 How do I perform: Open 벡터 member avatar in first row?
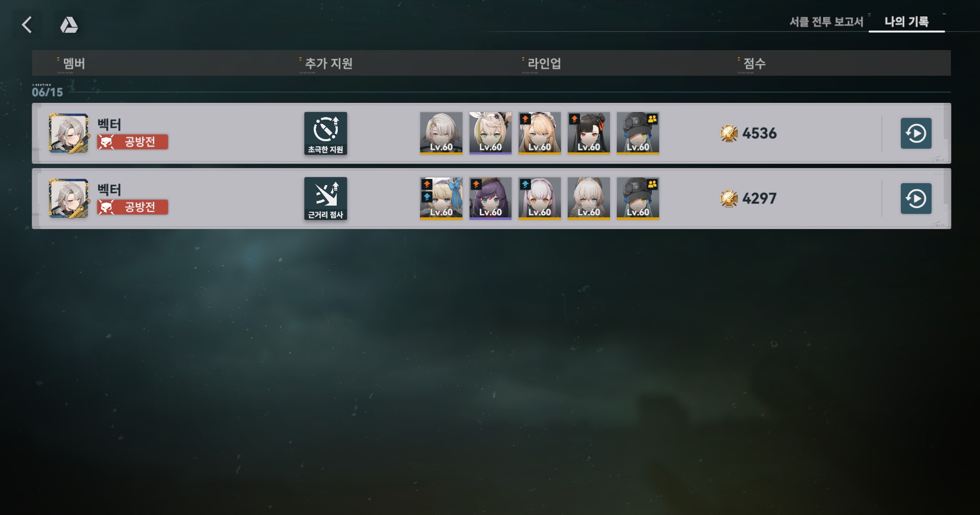coord(69,133)
